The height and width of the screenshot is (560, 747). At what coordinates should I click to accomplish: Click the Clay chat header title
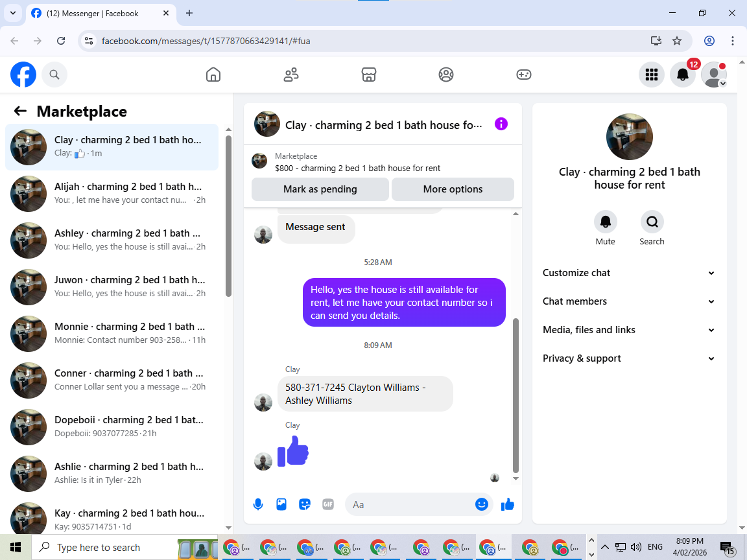click(x=383, y=124)
